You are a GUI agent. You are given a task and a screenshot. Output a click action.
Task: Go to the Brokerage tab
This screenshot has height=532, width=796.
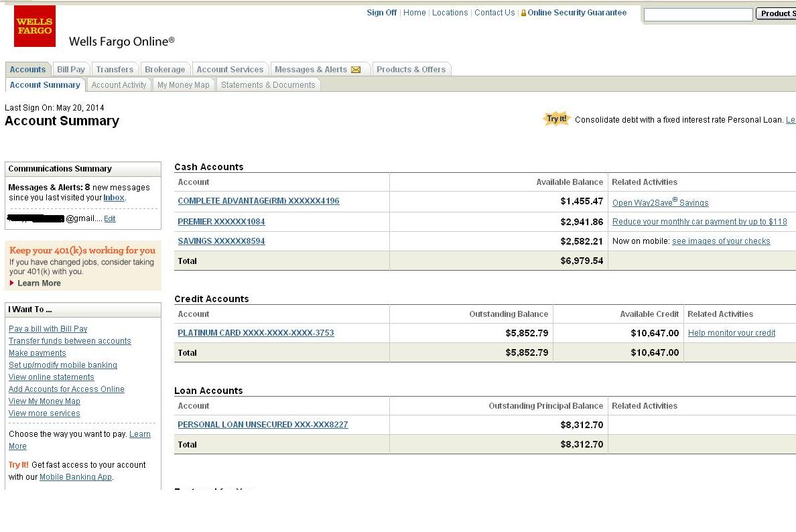(x=165, y=70)
